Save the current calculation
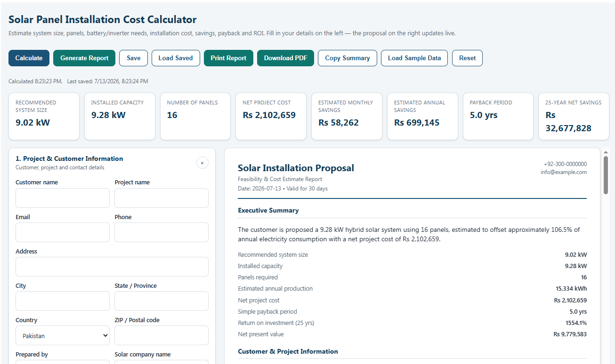Viewport: 615px width, 364px height. coord(134,58)
